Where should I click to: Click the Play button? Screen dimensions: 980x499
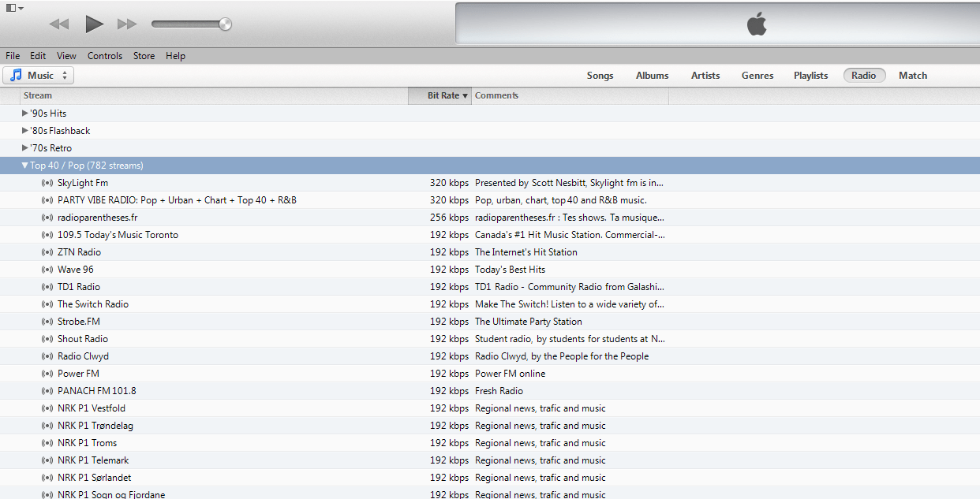point(94,24)
